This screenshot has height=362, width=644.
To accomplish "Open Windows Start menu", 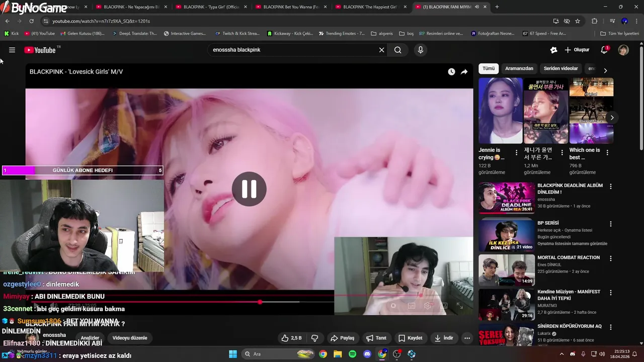I will coord(233,354).
